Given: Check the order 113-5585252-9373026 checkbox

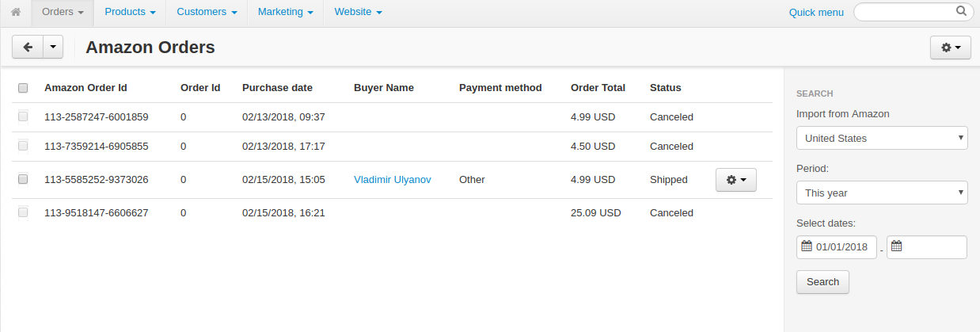Looking at the screenshot, I should [x=23, y=180].
